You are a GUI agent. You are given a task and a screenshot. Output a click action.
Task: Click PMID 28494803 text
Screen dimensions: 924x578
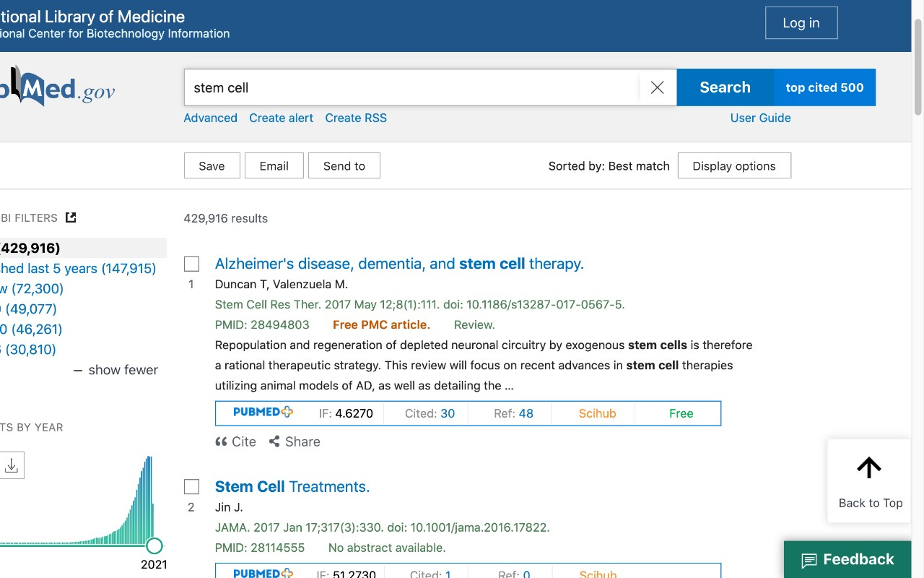[262, 324]
